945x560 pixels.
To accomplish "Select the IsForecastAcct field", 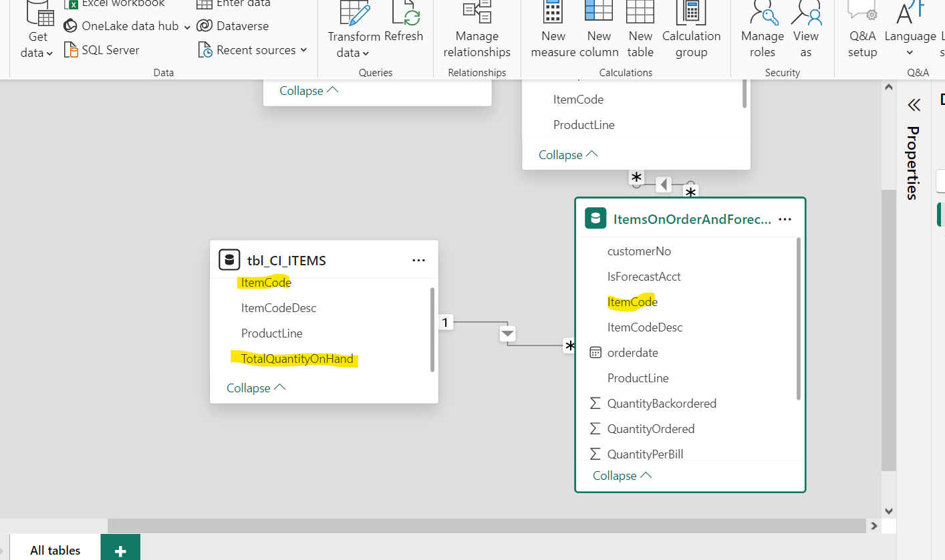I will [644, 277].
